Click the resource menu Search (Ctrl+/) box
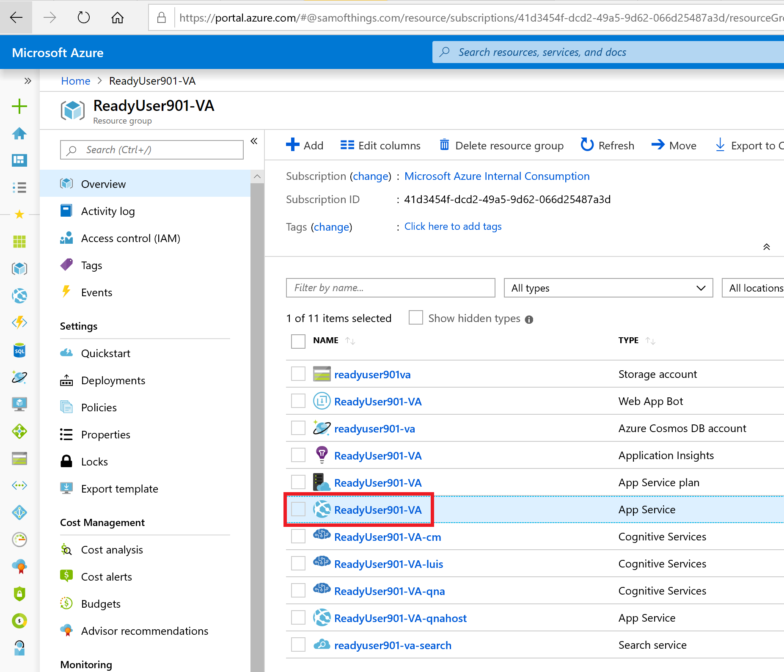Viewport: 784px width, 672px height. coord(152,150)
